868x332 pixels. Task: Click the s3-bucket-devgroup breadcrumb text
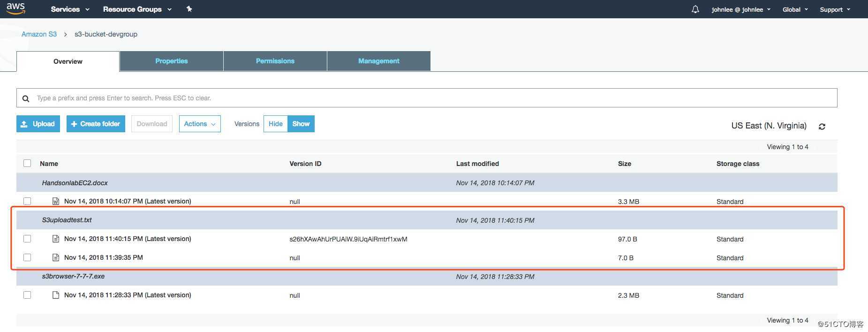106,34
